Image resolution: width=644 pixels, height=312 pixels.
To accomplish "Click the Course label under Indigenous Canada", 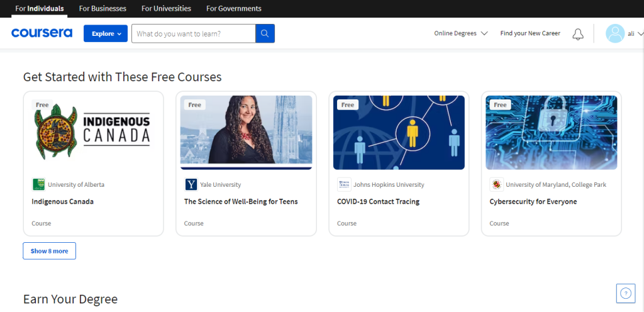I will (x=41, y=223).
